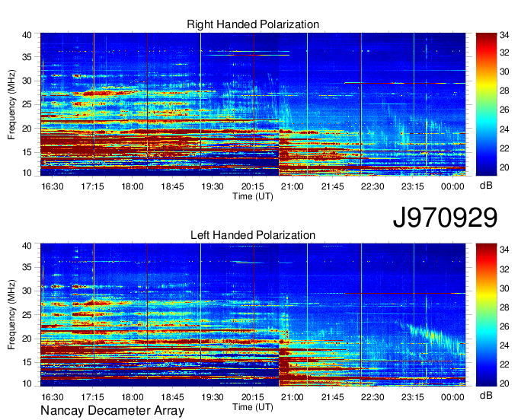Click the 32 dB tick on Left Handed colour bar
Viewport: 518px width, 420px height.
pyautogui.click(x=504, y=269)
